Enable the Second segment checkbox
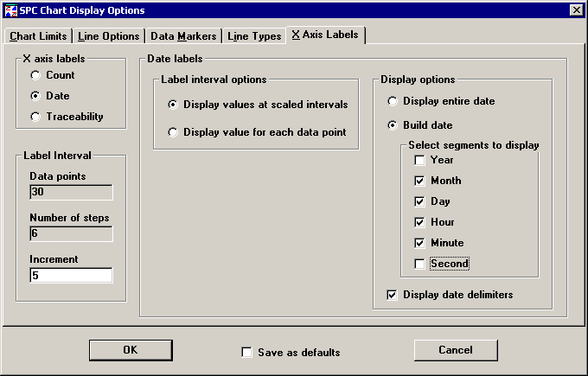The height and width of the screenshot is (376, 588). point(419,264)
